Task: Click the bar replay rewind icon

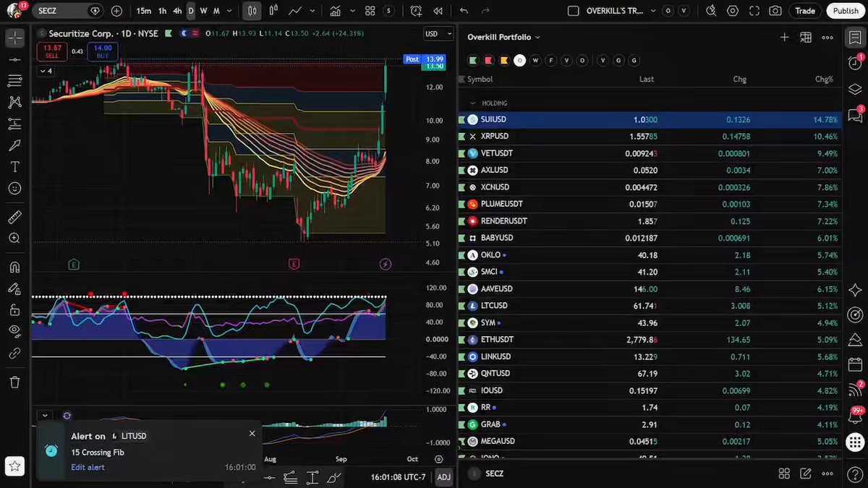Action: coord(438,11)
